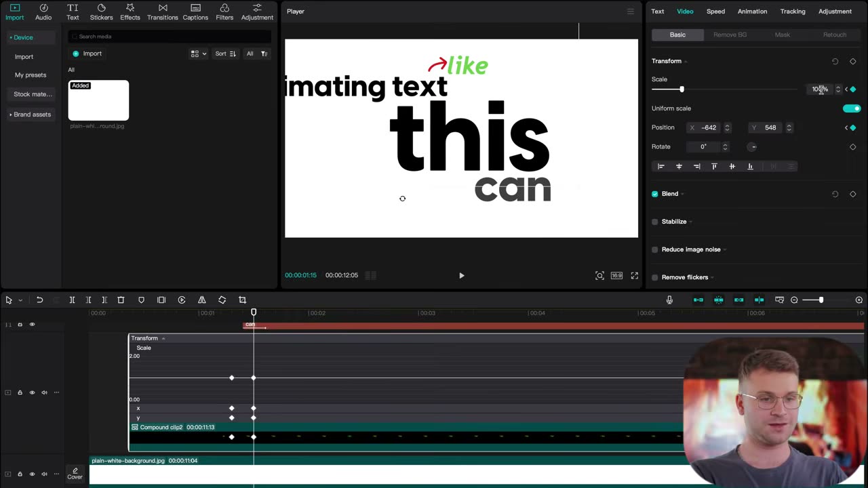Open the Sort dropdown in the media panel
The height and width of the screenshot is (488, 868).
click(x=226, y=54)
